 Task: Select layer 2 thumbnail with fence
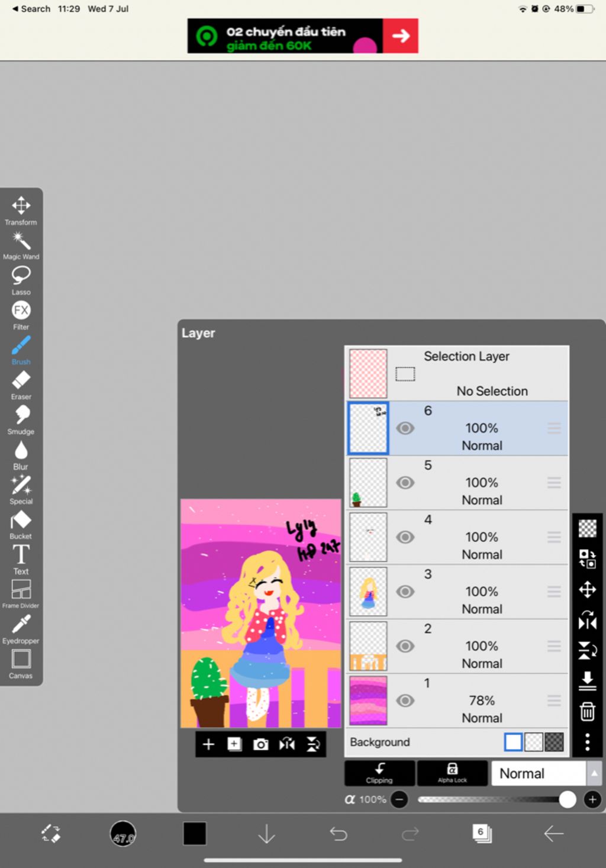pos(368,646)
